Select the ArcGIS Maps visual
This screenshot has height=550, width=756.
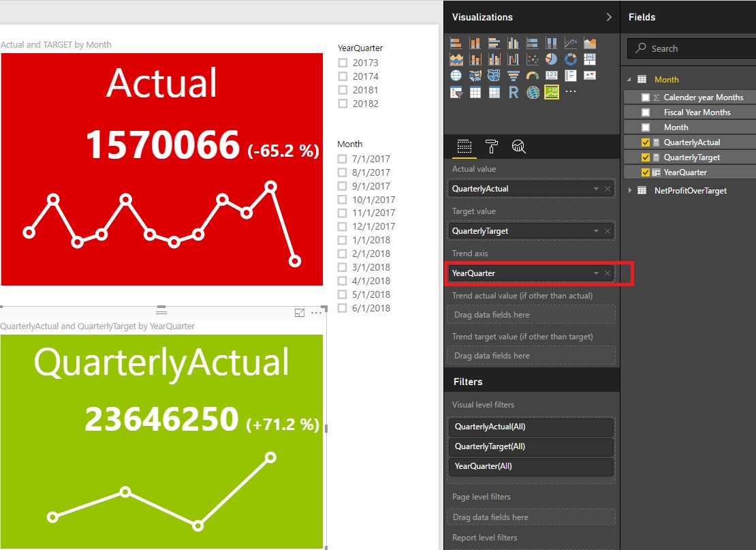coord(533,91)
